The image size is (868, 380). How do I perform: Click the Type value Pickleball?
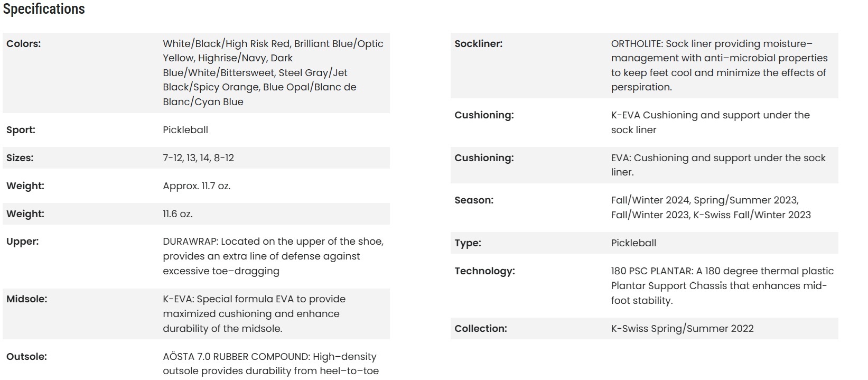tap(633, 243)
